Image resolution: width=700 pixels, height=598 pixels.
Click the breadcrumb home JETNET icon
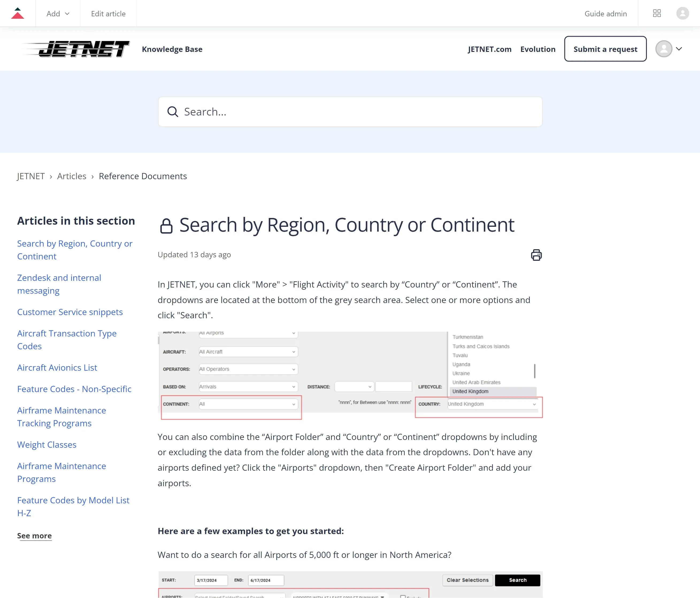[31, 176]
